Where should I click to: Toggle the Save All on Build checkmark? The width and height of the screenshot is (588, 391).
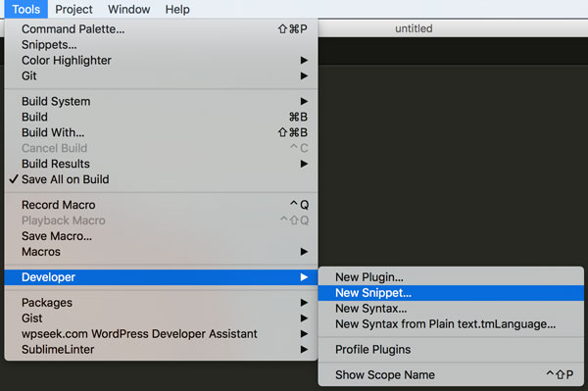(x=14, y=179)
